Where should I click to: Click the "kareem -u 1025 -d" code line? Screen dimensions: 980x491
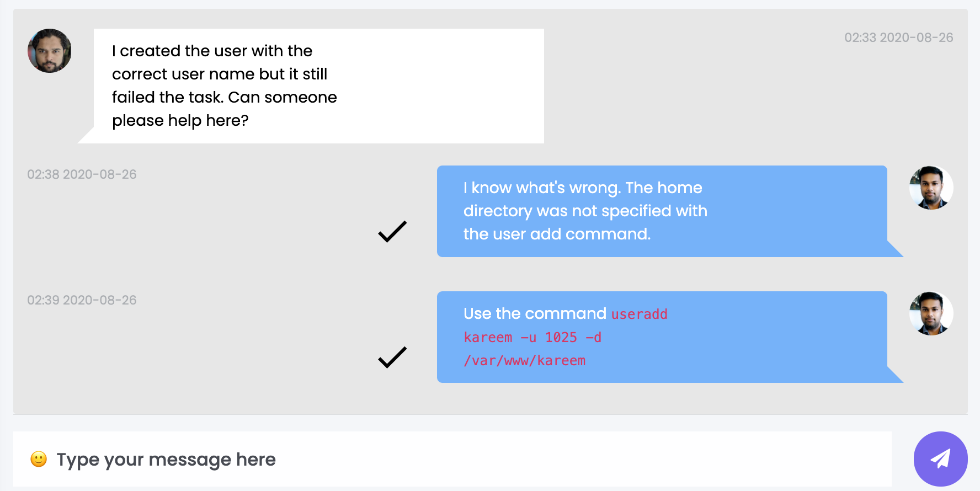point(532,338)
